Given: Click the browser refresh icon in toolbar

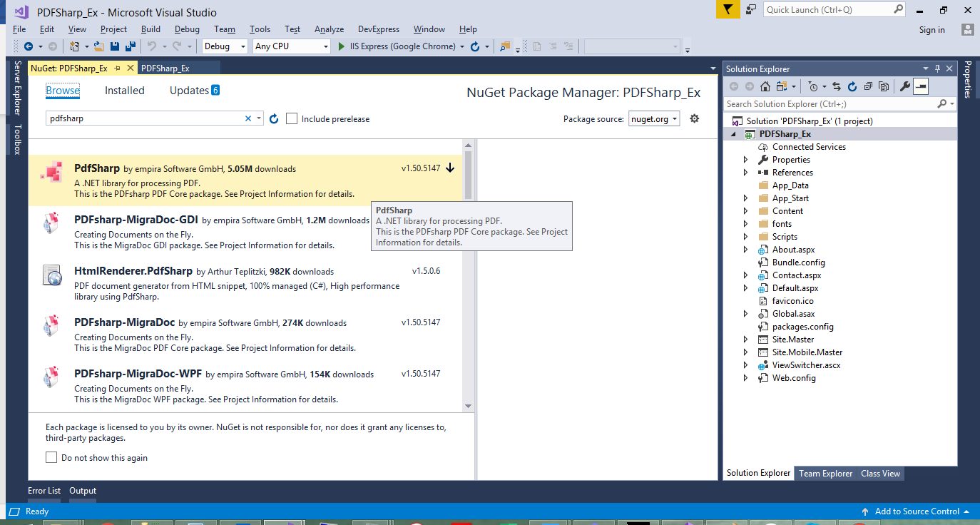Looking at the screenshot, I should point(475,46).
